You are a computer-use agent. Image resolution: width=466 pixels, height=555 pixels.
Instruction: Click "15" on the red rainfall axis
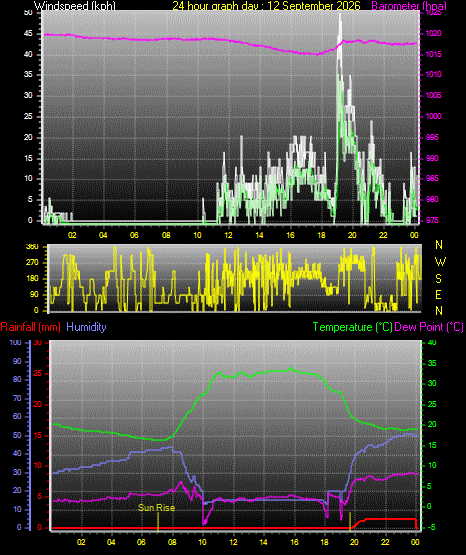pyautogui.click(x=38, y=435)
